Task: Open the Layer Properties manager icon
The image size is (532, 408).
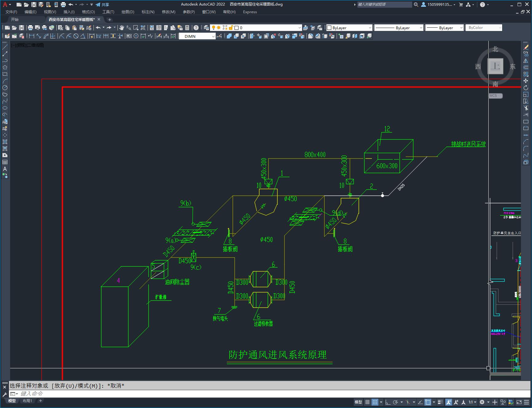Action: tap(206, 28)
